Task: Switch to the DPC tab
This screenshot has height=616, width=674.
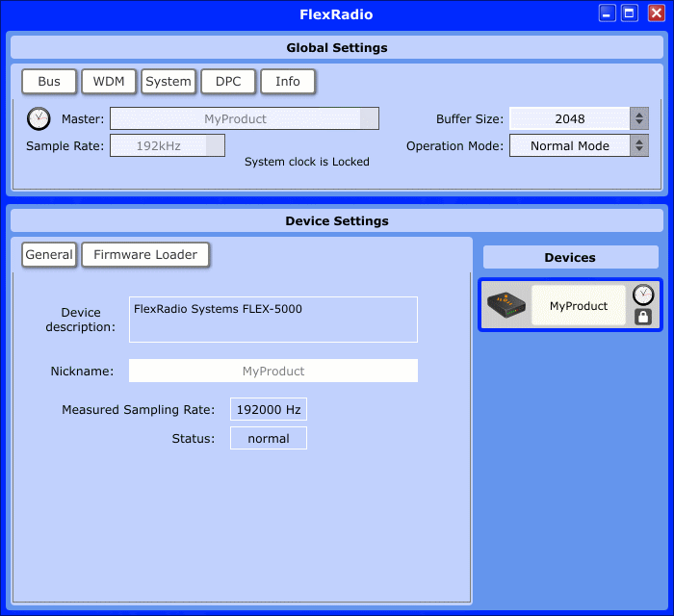Action: [228, 81]
